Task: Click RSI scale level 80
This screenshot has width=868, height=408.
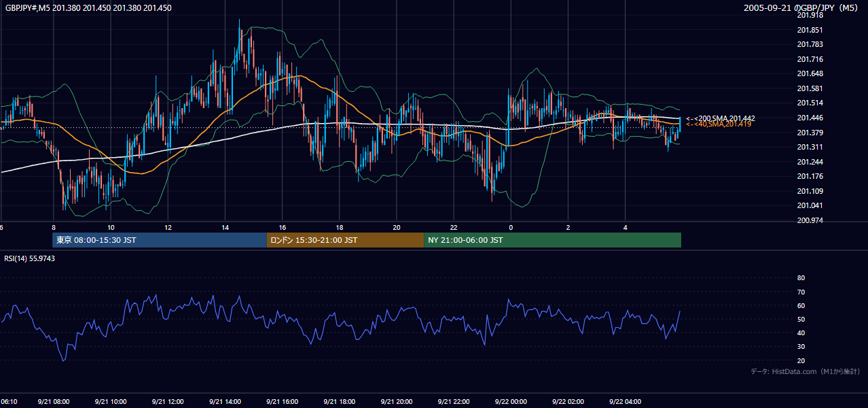Action: pos(801,278)
